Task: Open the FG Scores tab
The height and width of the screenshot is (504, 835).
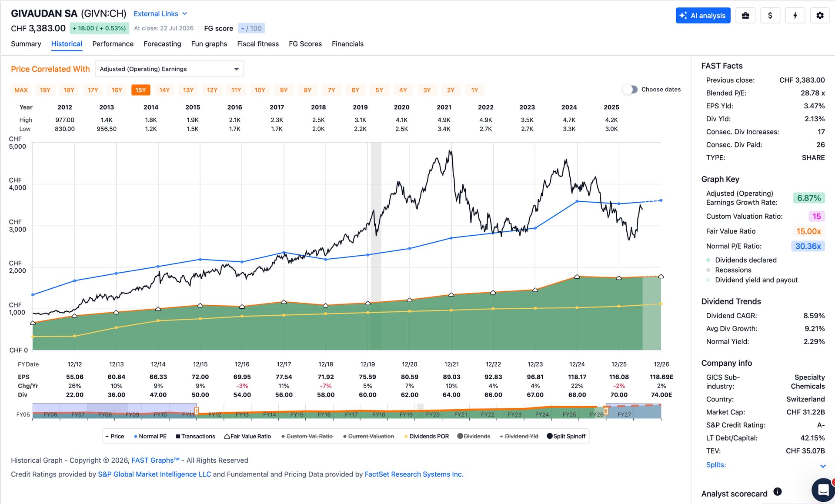Action: pyautogui.click(x=305, y=44)
